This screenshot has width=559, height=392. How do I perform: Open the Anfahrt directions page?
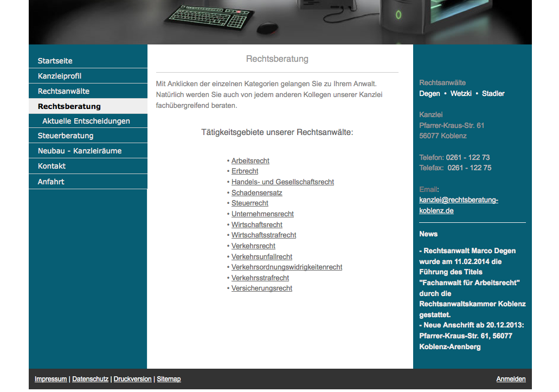pos(88,182)
